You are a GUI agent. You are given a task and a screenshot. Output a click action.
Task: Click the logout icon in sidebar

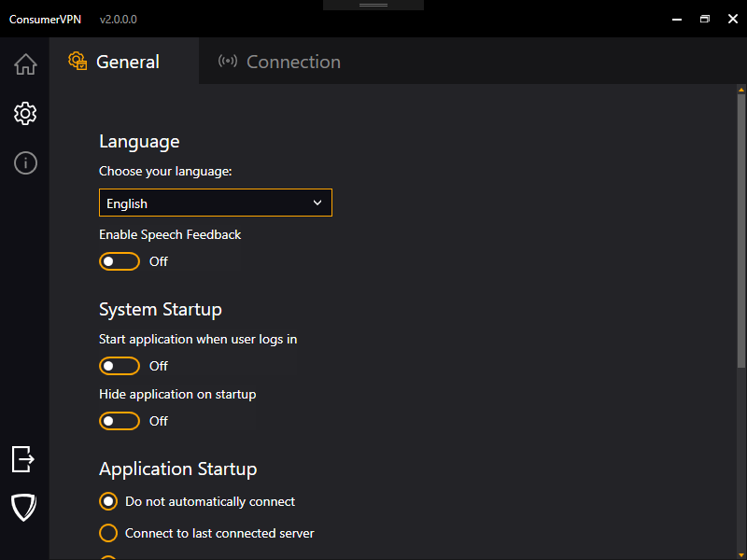pos(22,459)
